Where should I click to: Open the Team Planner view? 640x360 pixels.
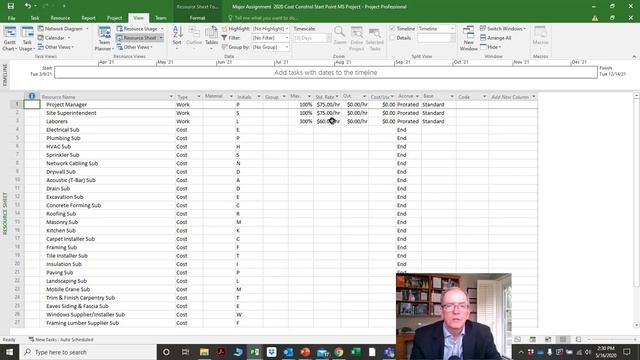pos(104,39)
